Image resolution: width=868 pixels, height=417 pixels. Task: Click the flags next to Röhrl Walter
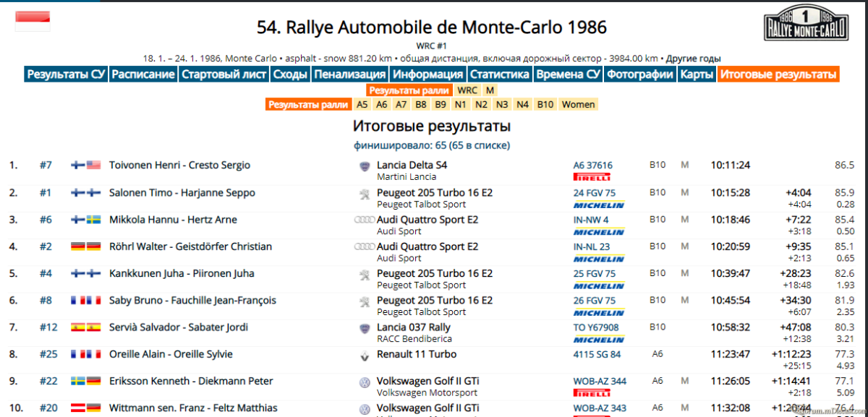coord(86,246)
